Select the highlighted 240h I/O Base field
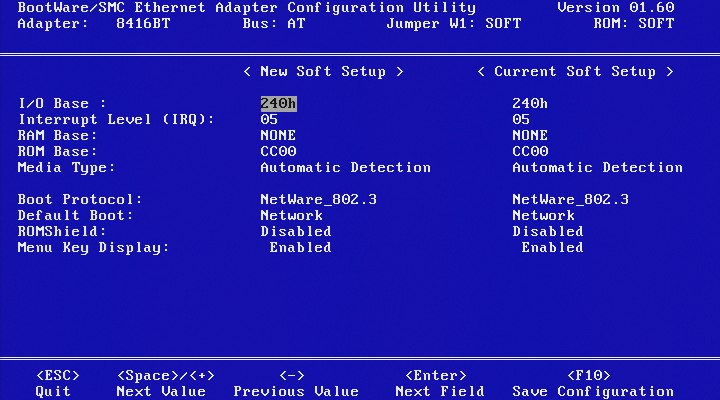Viewport: 720px width, 400px height. coord(278,104)
